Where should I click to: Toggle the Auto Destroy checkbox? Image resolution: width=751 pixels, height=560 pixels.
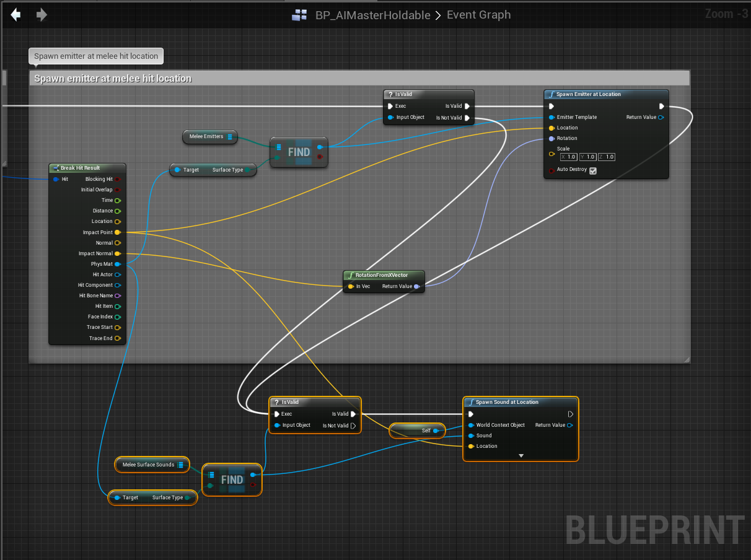pos(593,170)
